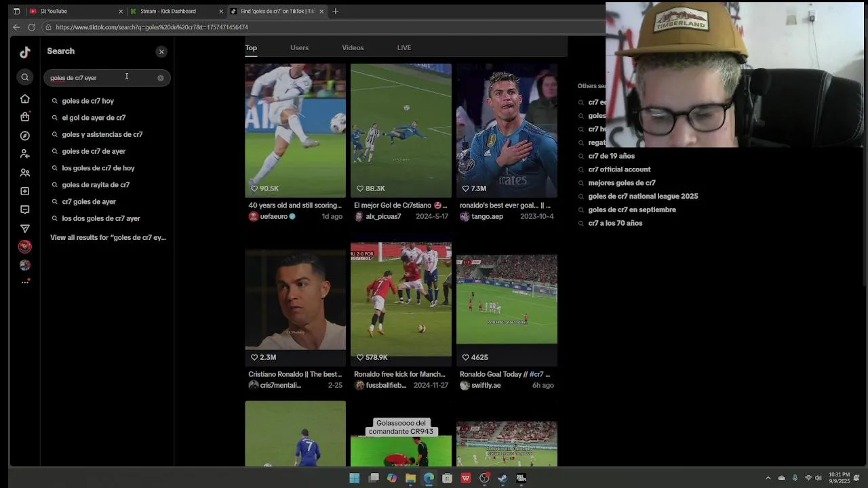Visit the swiftly.ae user profile link
This screenshot has height=488, width=868.
(486, 386)
